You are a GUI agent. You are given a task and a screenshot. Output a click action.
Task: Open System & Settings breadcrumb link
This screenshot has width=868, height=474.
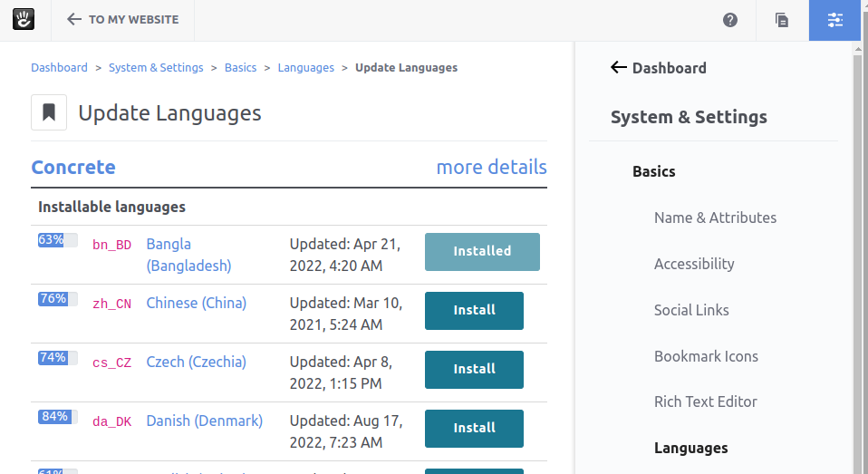tap(156, 68)
